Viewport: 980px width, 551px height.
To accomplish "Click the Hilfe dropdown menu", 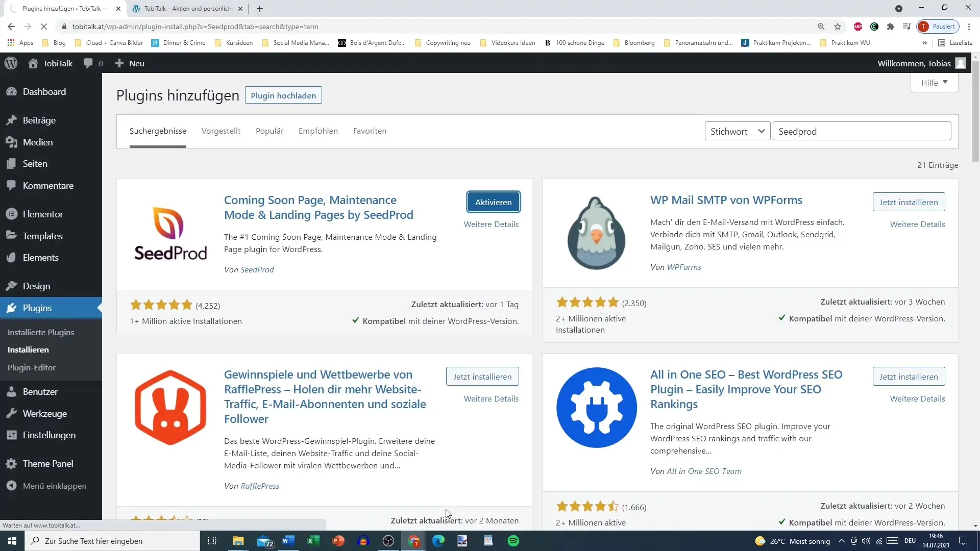I will point(936,82).
